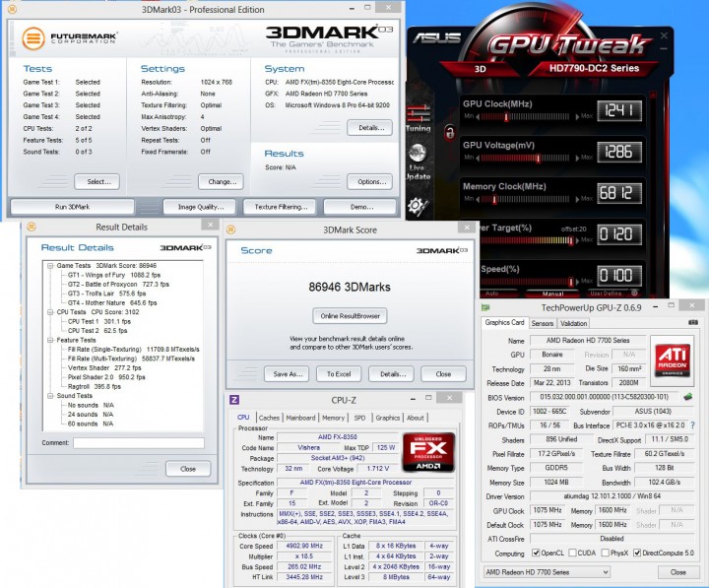Click Save As... in 3DMark Score
The height and width of the screenshot is (588, 709).
(x=287, y=374)
